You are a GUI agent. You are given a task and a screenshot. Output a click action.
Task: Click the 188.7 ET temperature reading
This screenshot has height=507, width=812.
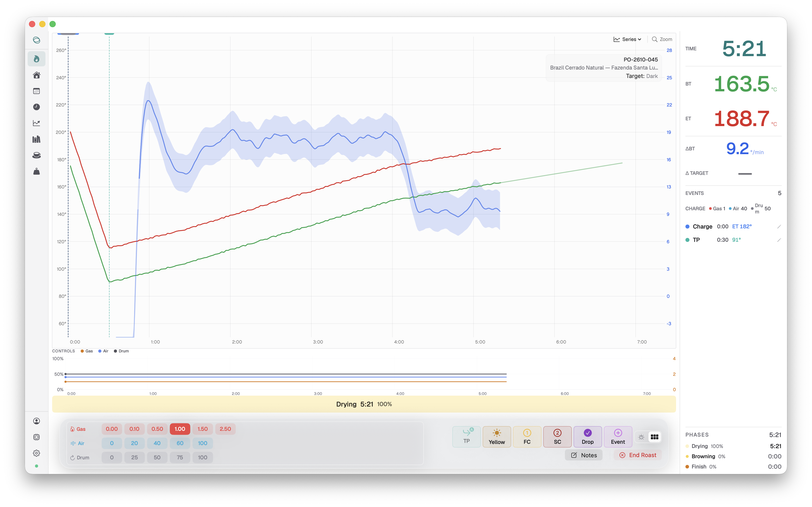(x=742, y=119)
